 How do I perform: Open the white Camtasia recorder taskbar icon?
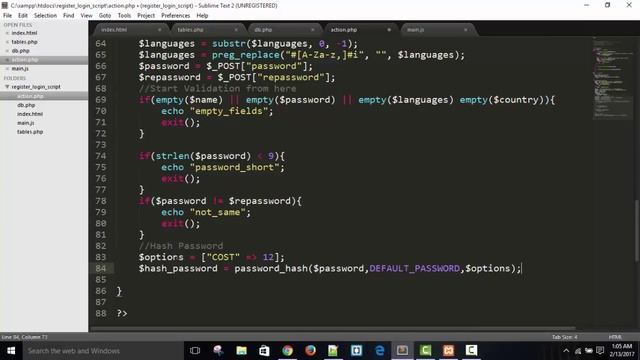point(471,351)
